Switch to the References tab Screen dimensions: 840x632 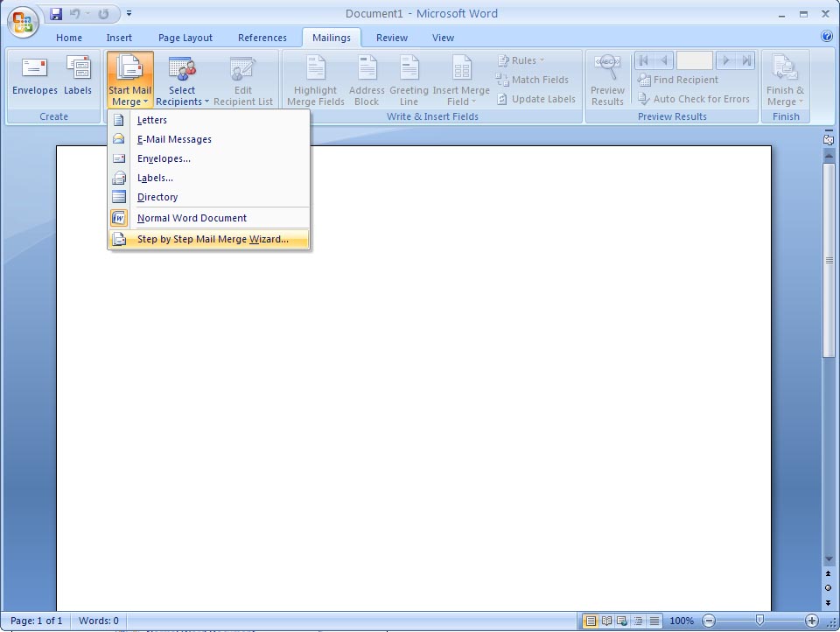coord(262,38)
